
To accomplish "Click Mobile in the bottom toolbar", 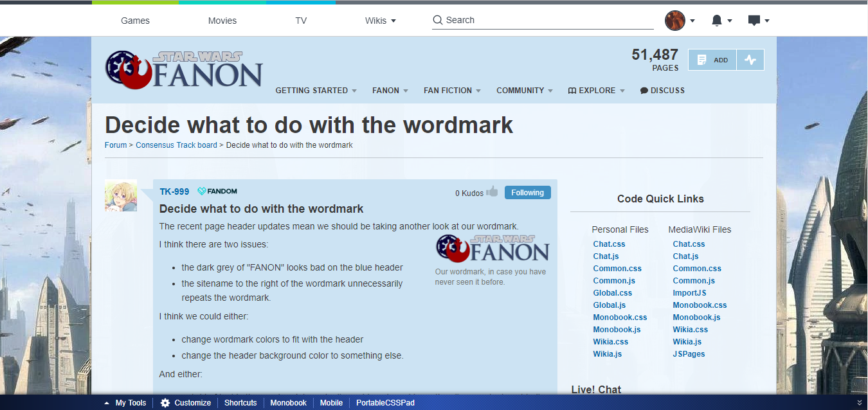I will [x=331, y=403].
